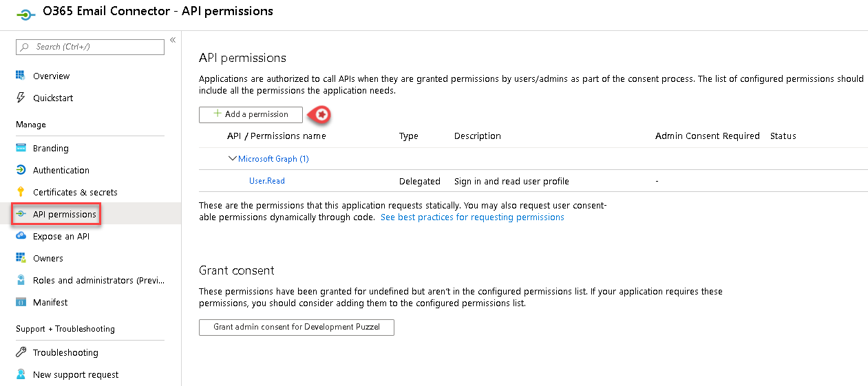Open API permissions menu item
This screenshot has height=386, width=868.
[x=64, y=214]
